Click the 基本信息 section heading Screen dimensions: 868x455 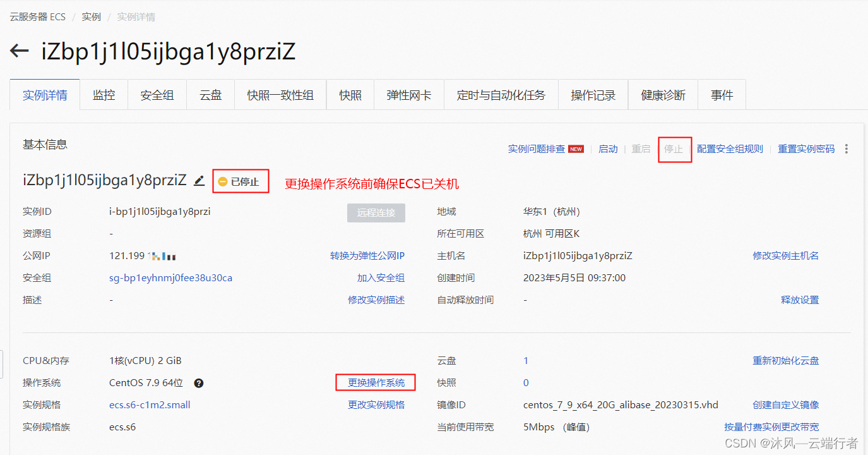click(x=45, y=145)
